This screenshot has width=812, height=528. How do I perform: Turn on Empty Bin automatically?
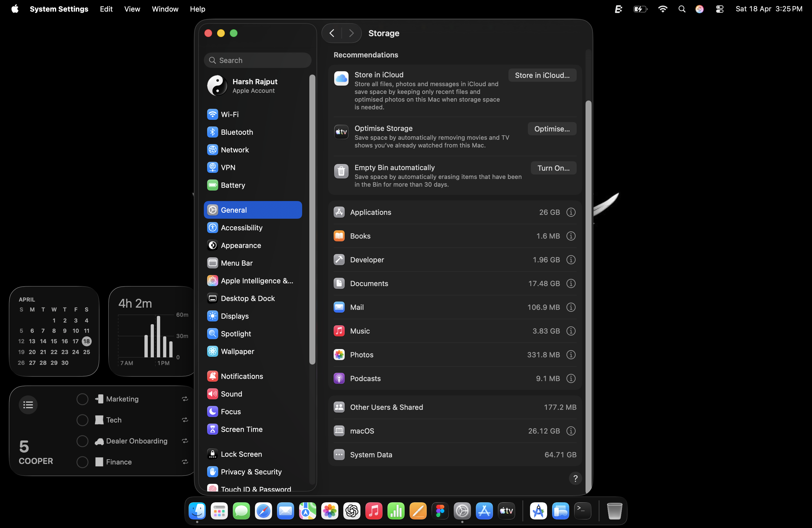[553, 168]
